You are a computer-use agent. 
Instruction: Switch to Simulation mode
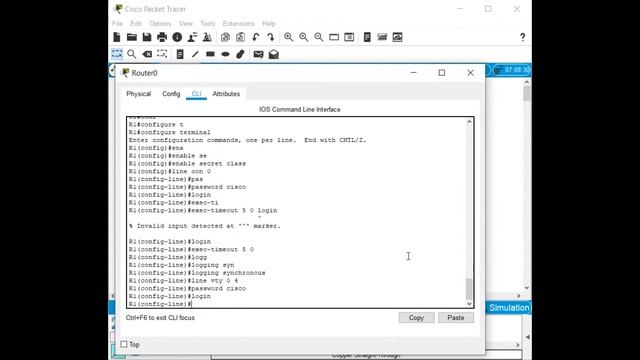pos(509,308)
